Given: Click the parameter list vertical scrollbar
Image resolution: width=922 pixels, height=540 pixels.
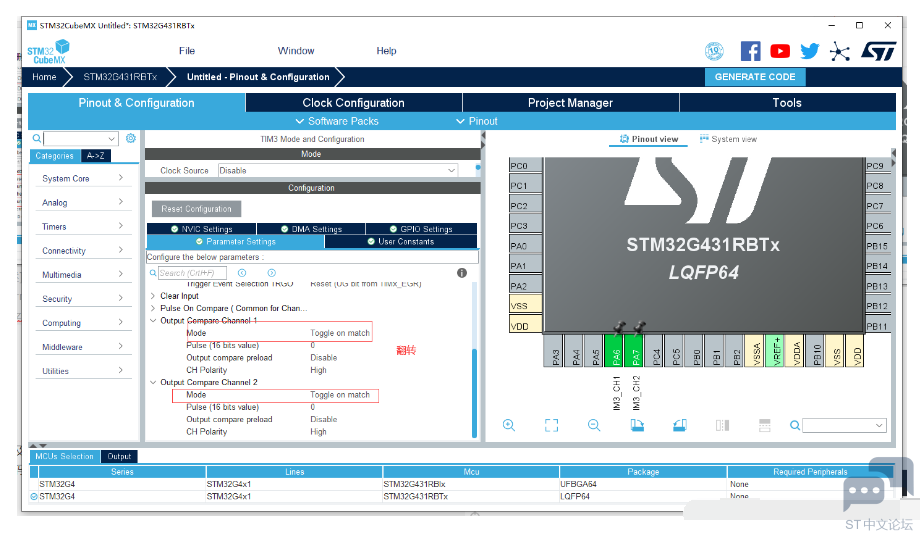Looking at the screenshot, I should point(474,392).
